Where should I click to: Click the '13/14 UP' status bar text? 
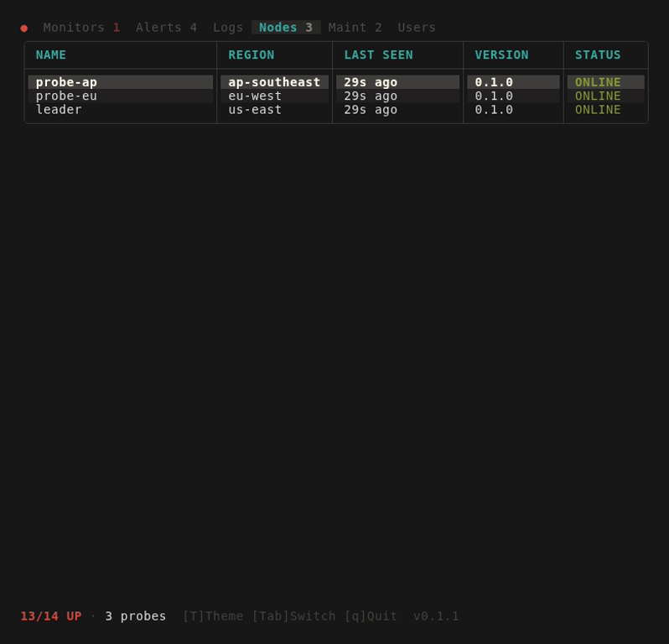pyautogui.click(x=51, y=615)
